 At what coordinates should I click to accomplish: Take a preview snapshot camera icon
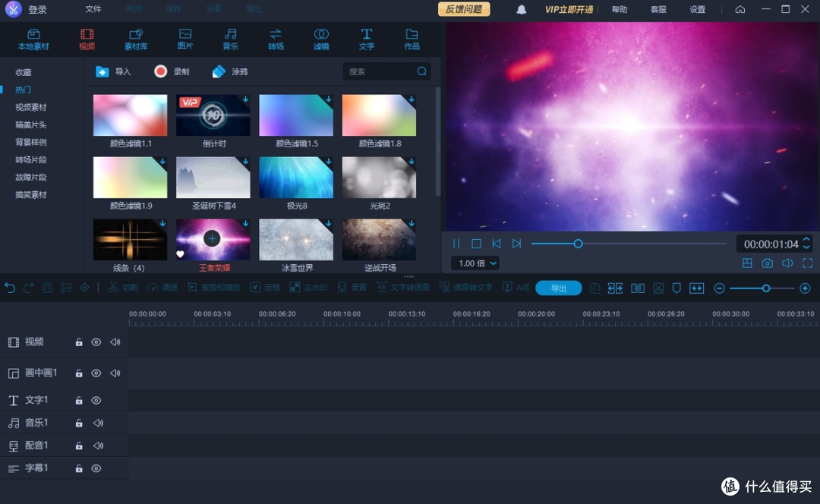click(767, 263)
